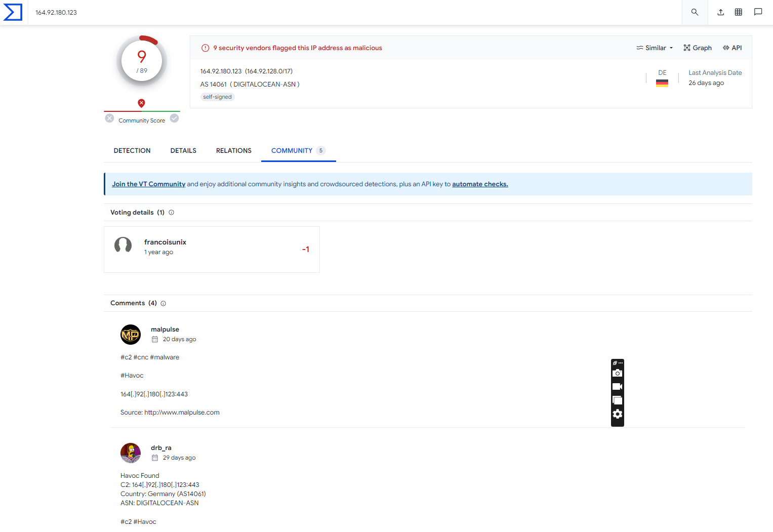Click the Comments info icon
Image resolution: width=773 pixels, height=532 pixels.
coord(163,304)
